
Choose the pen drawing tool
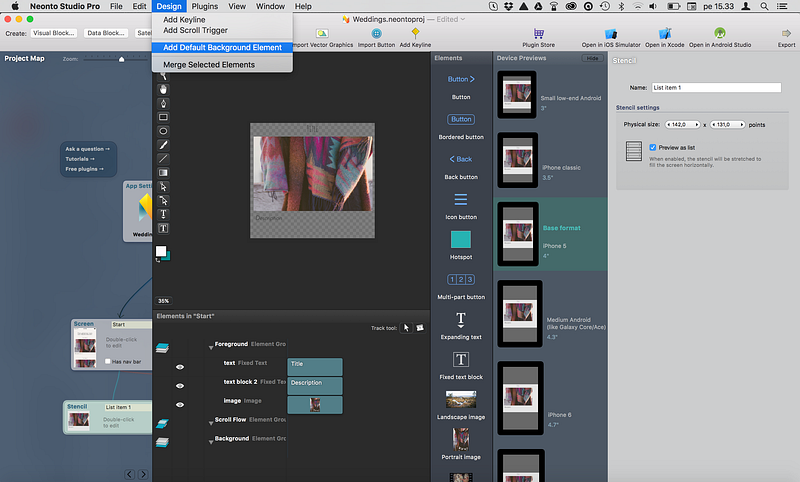point(163,104)
